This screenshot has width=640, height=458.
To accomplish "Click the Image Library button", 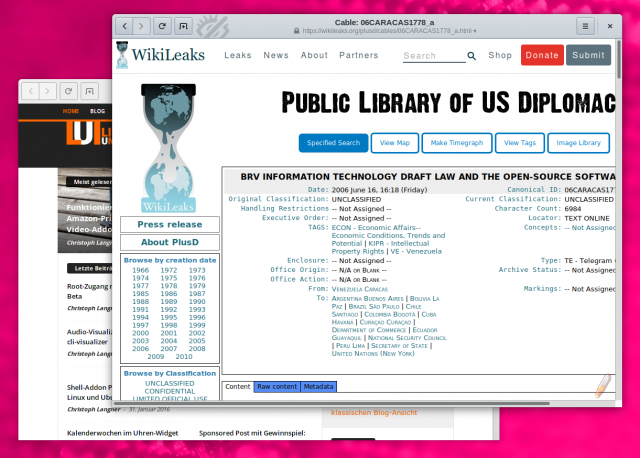I will [578, 143].
